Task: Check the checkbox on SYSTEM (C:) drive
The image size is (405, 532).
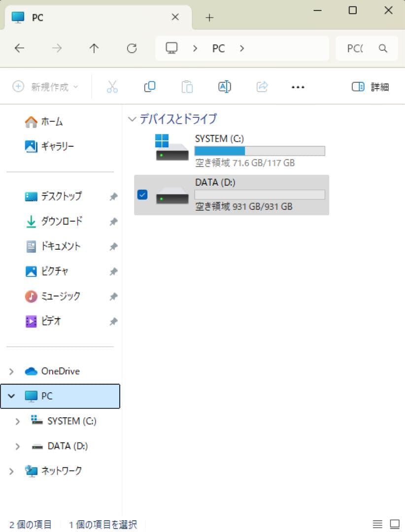Action: (x=142, y=151)
